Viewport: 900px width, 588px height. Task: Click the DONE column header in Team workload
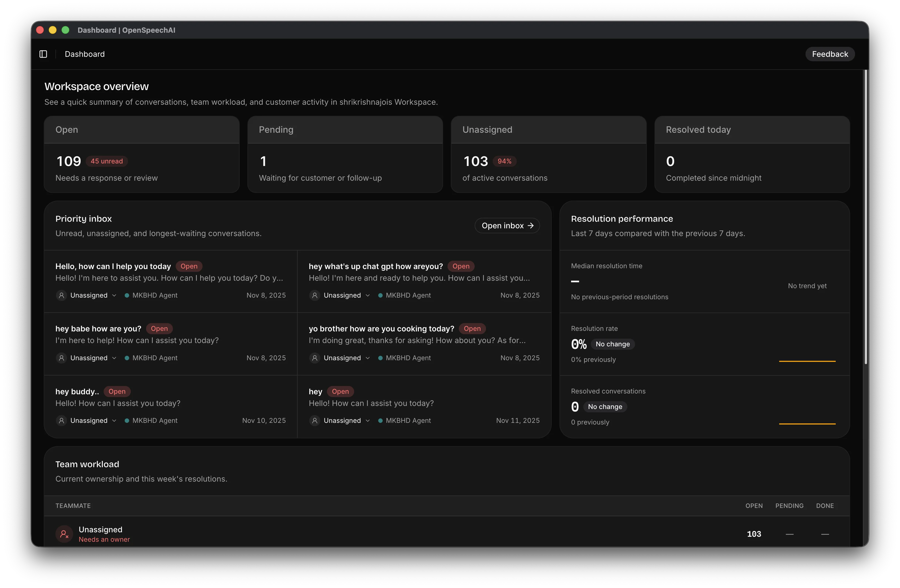[825, 506]
